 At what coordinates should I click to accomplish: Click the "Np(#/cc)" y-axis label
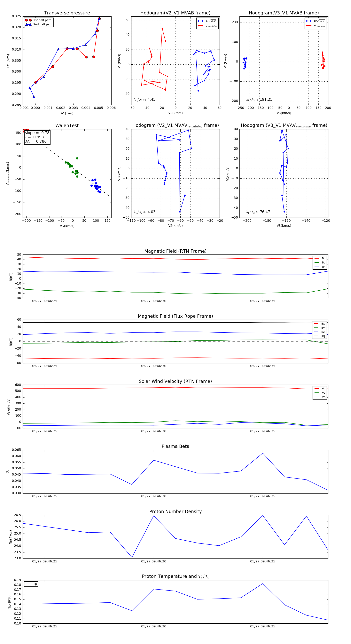(10, 537)
